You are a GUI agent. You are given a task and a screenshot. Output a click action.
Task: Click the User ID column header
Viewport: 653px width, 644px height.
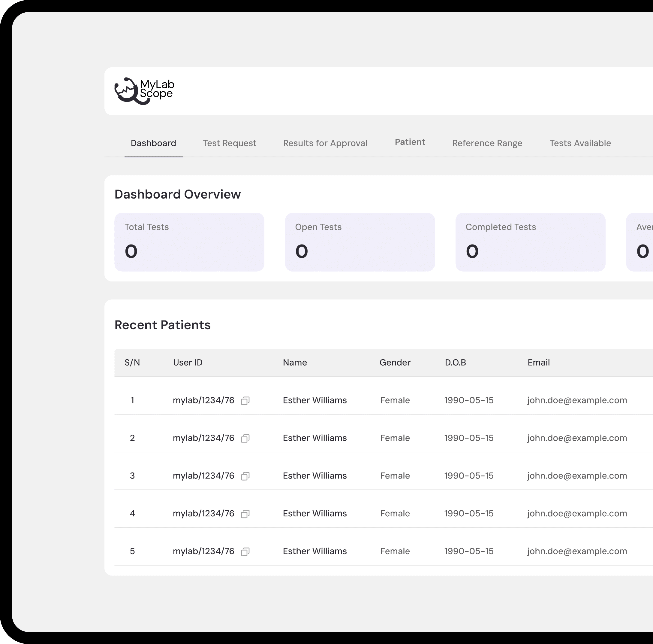click(x=188, y=362)
